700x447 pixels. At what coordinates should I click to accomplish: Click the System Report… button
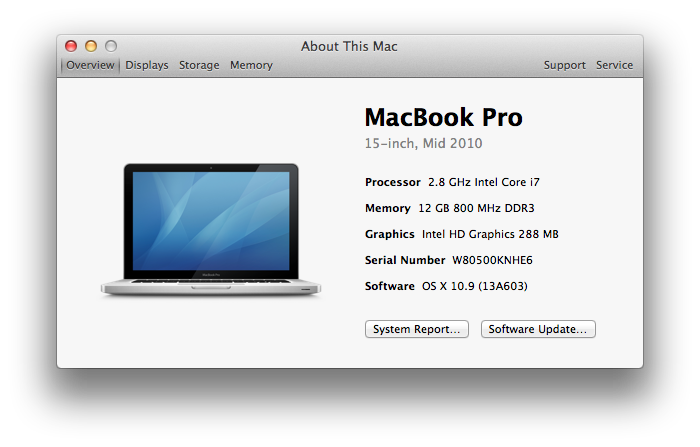(x=417, y=329)
